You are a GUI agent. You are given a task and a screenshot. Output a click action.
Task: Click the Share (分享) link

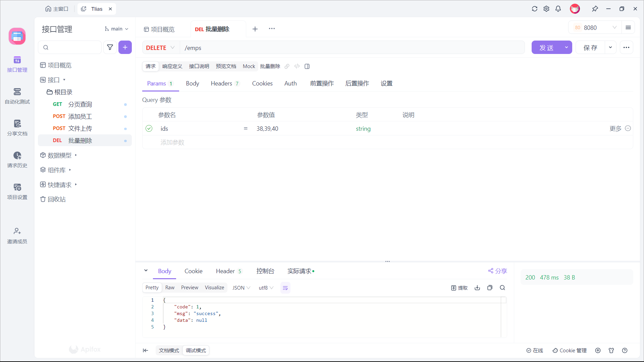(497, 271)
